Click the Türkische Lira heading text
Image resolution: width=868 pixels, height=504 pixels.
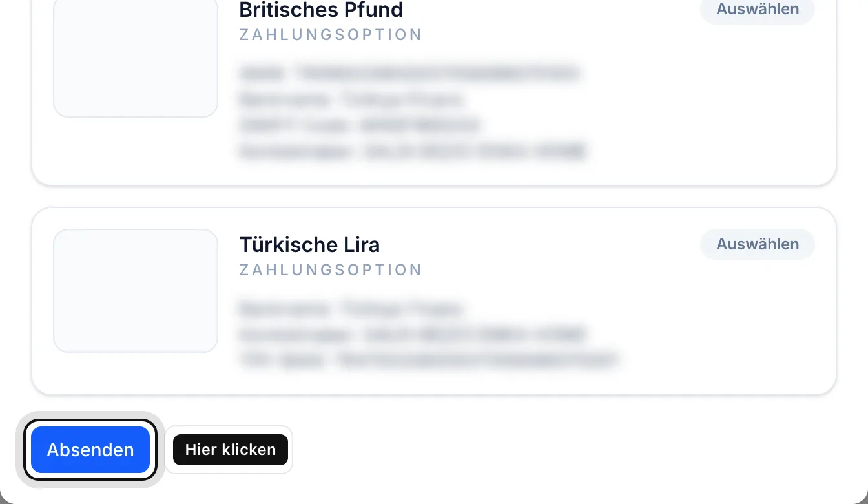[309, 245]
